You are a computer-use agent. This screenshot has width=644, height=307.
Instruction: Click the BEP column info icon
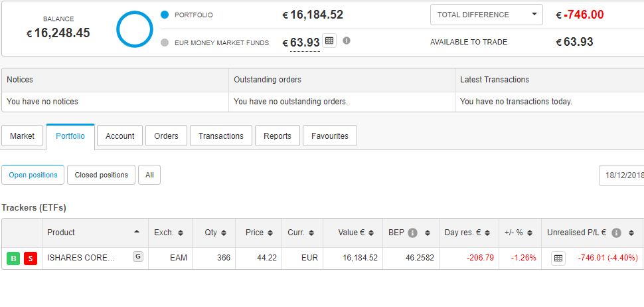(413, 233)
